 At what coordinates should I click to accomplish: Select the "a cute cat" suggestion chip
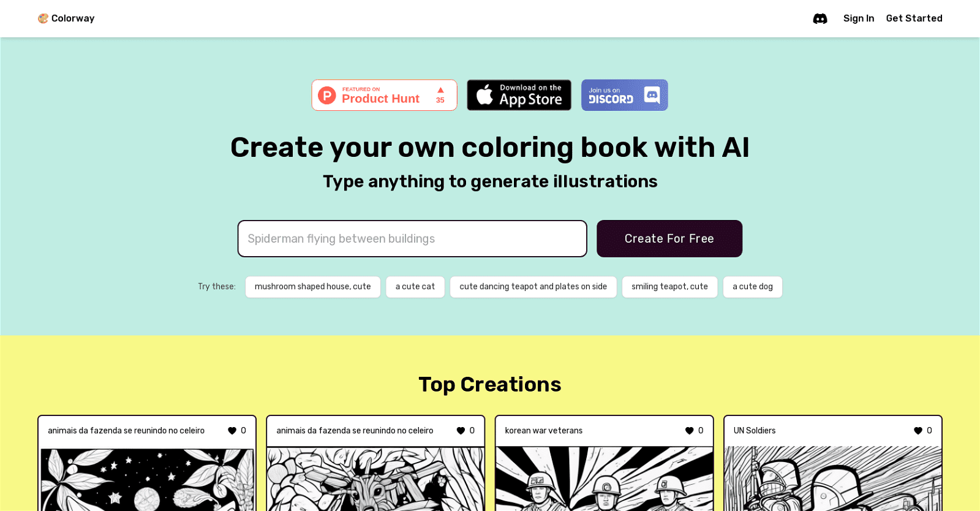click(x=415, y=287)
